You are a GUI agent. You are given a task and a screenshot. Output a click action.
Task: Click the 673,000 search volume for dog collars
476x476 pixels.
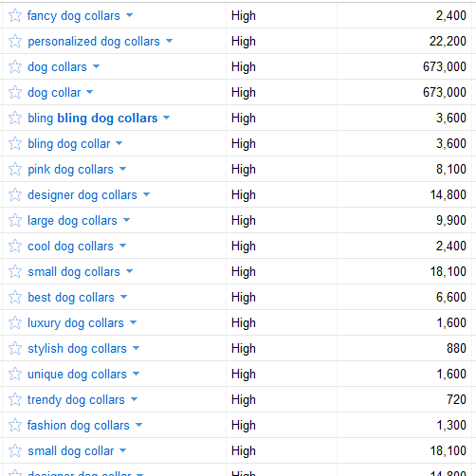445,66
